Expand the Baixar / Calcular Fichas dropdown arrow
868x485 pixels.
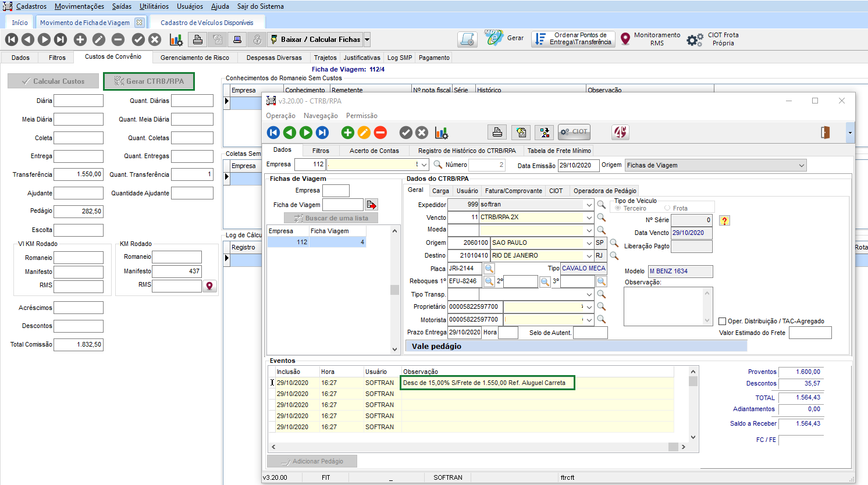[367, 40]
